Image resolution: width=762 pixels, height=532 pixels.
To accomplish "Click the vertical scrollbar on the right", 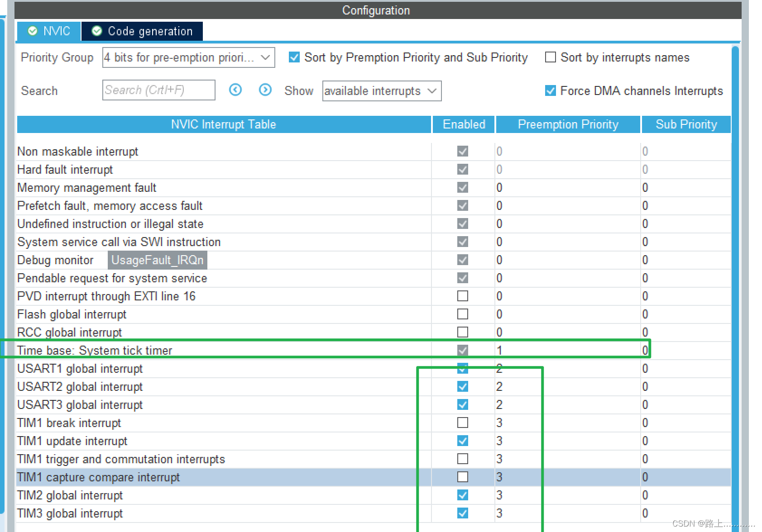I will pyautogui.click(x=735, y=290).
